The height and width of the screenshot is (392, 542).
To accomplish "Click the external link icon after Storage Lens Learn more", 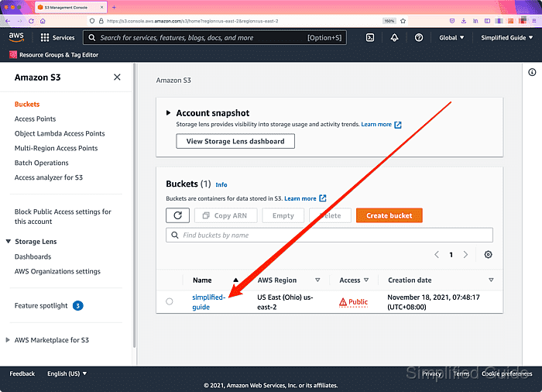I will point(398,125).
